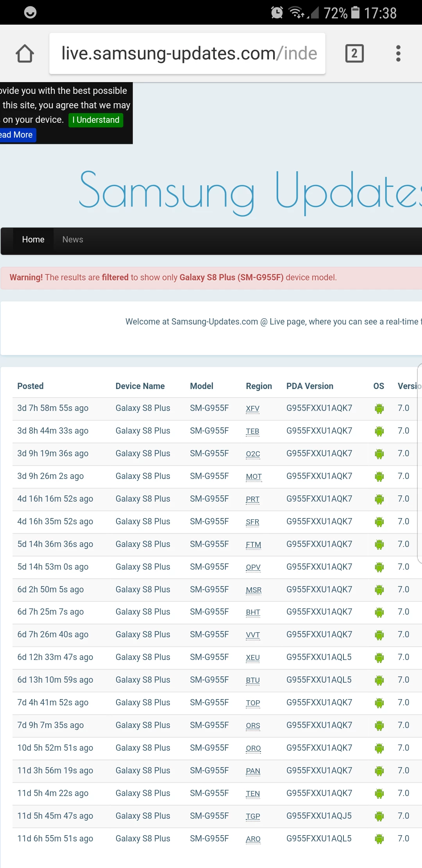The image size is (422, 868).
Task: Select the Home tab in navigation
Action: pos(33,240)
